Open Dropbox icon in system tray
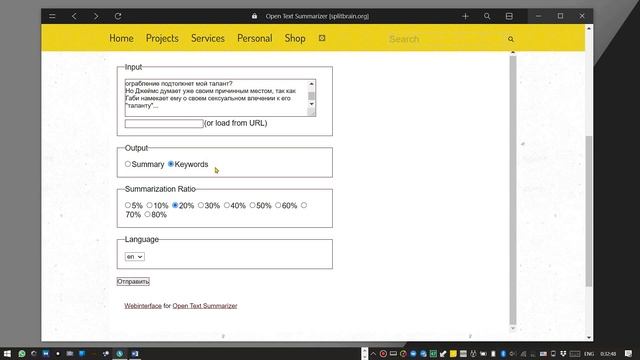 pyautogui.click(x=563, y=353)
